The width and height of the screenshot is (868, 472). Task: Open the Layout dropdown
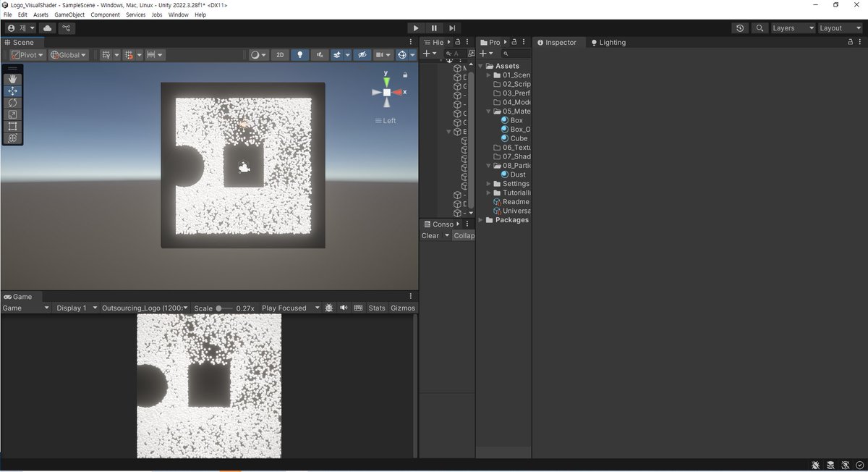pos(840,28)
